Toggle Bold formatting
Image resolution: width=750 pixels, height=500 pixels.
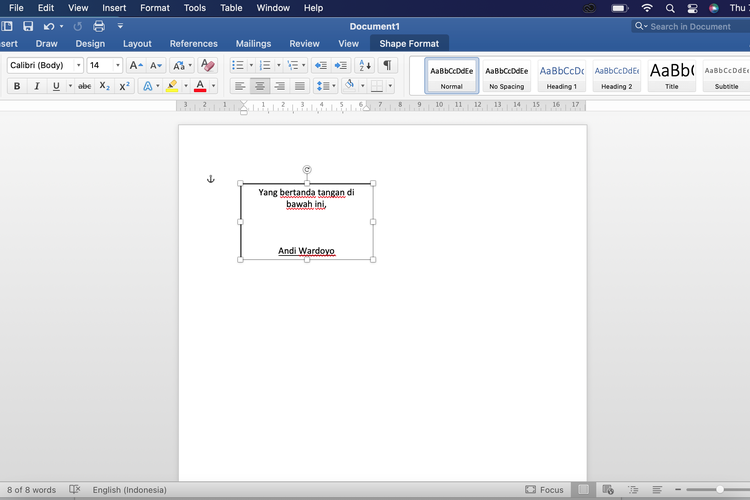coord(17,87)
